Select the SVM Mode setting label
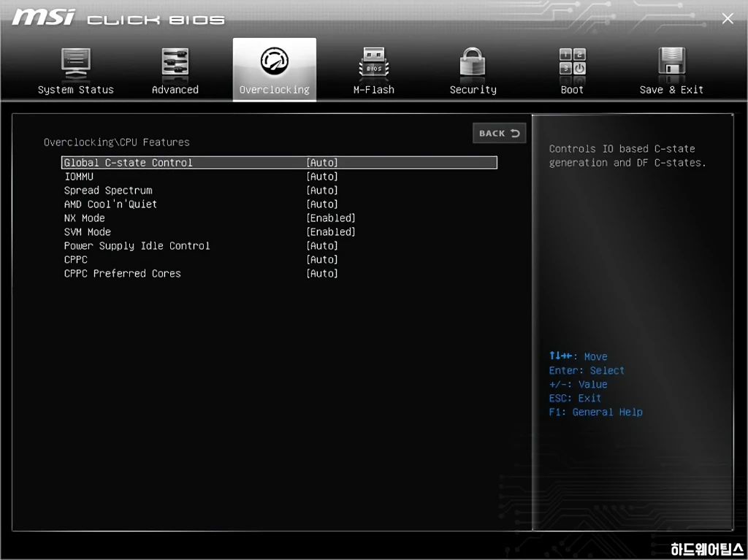 click(x=88, y=232)
